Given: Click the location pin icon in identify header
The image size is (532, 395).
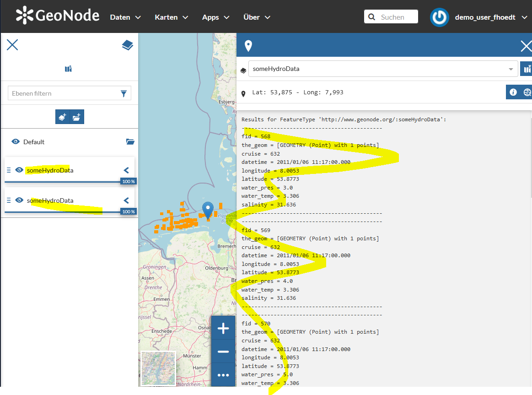Looking at the screenshot, I should (x=248, y=46).
